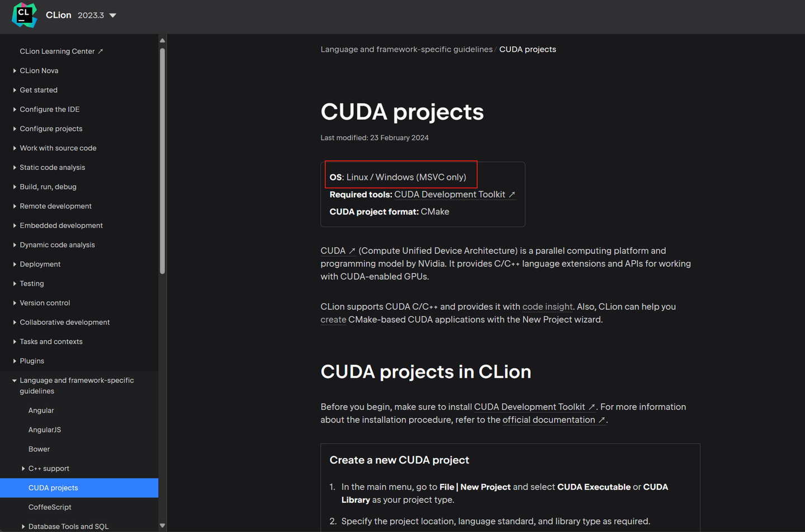Image resolution: width=805 pixels, height=532 pixels.
Task: Click the create link in the paragraph
Action: click(x=333, y=319)
